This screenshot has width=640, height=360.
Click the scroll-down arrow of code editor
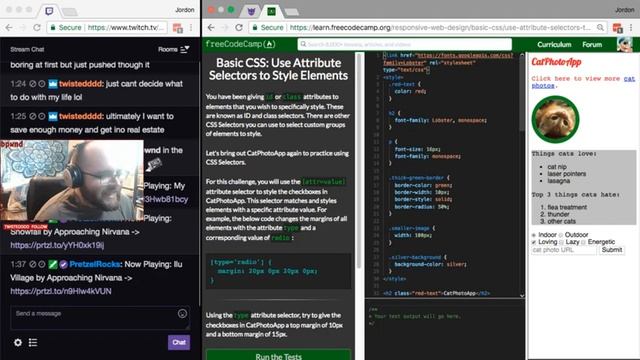[x=522, y=295]
